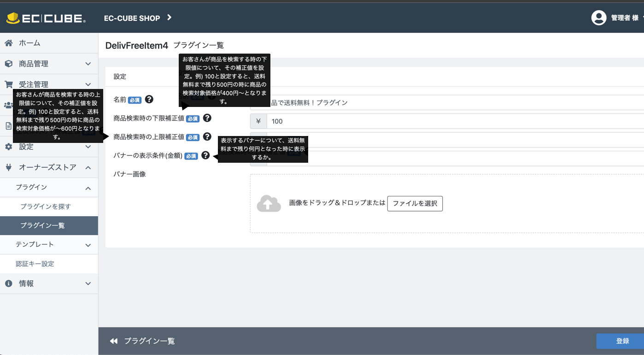Click help icon beside 商品検索時の下限補正値
This screenshot has width=644, height=355.
pos(207,118)
